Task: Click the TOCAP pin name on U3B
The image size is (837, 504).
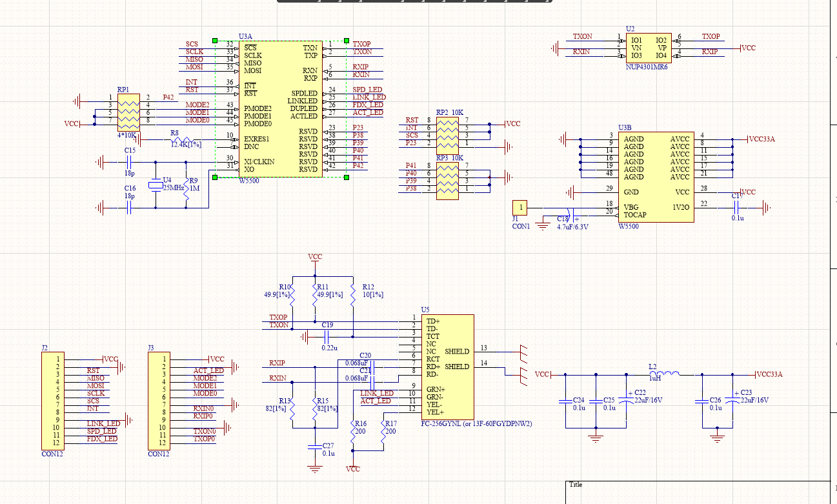Action: pyautogui.click(x=634, y=215)
